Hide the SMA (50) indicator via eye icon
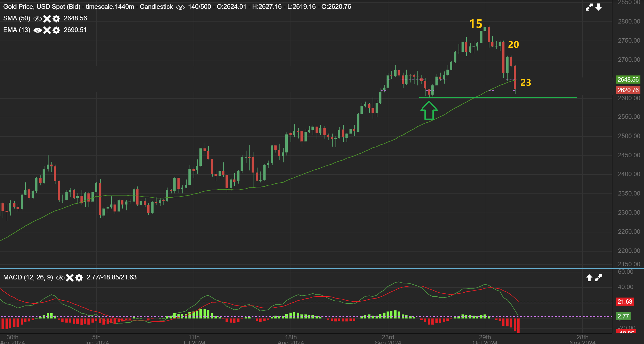 tap(38, 19)
